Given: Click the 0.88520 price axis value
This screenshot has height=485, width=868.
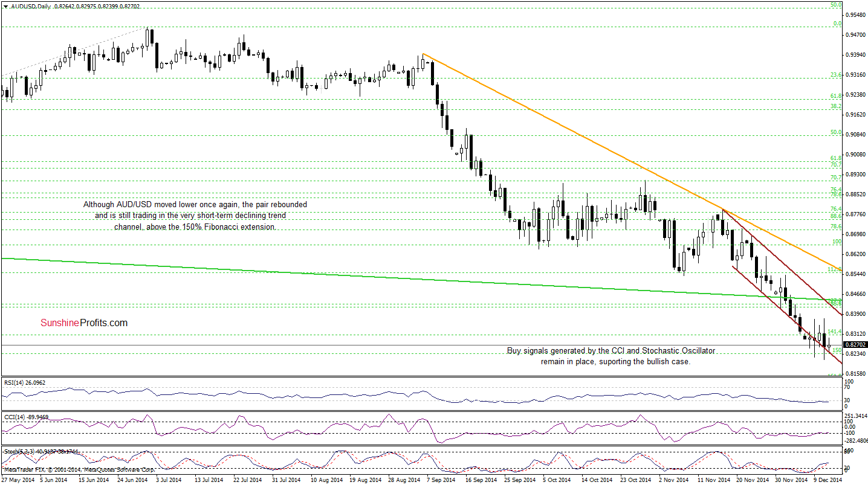Looking at the screenshot, I should coord(856,194).
